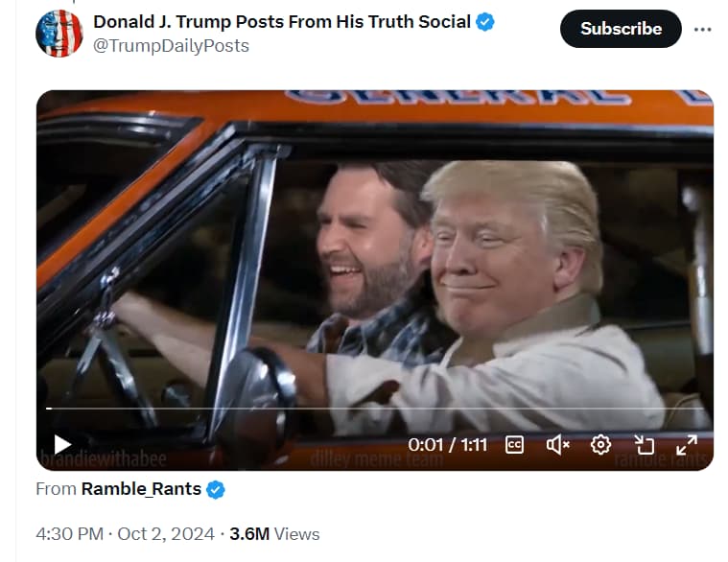Subscribe to this account

pyautogui.click(x=621, y=29)
